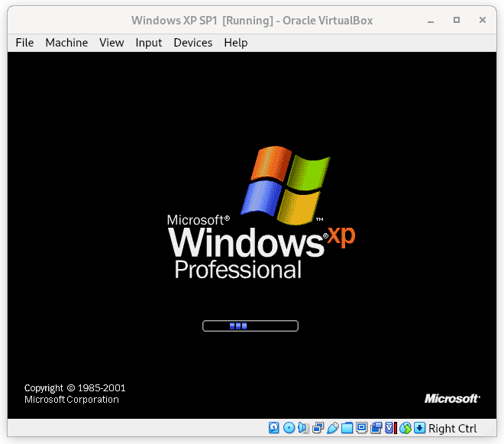Open the Devices menu

[193, 43]
